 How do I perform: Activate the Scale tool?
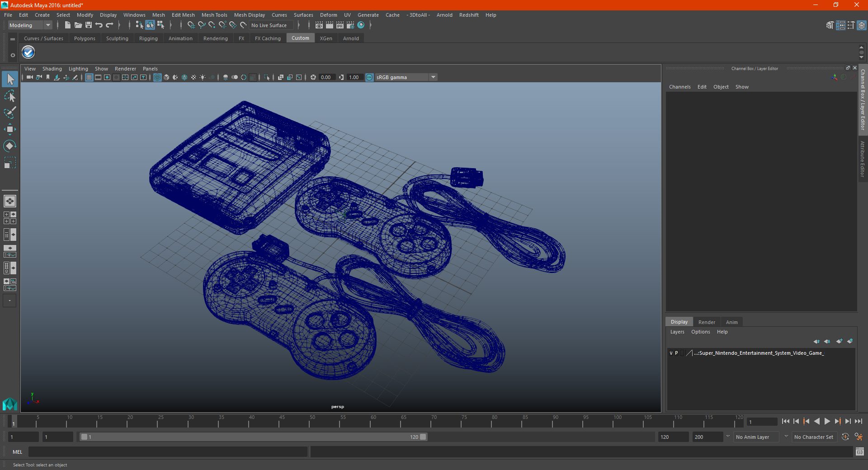coord(10,163)
